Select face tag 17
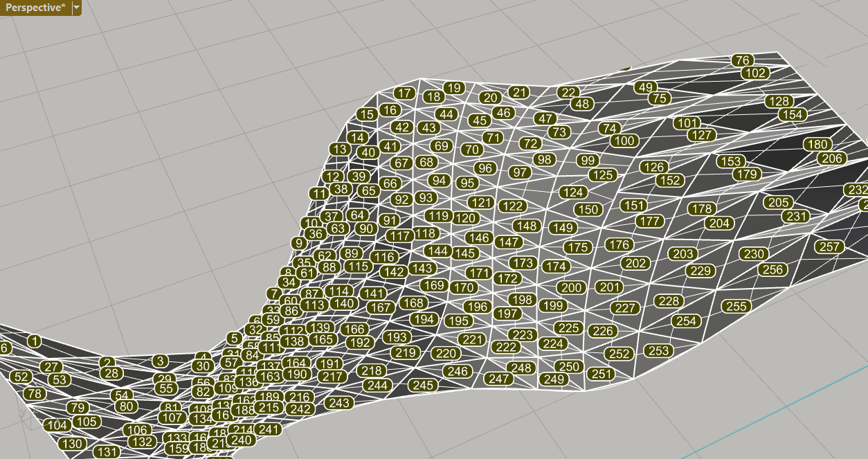 pos(405,93)
